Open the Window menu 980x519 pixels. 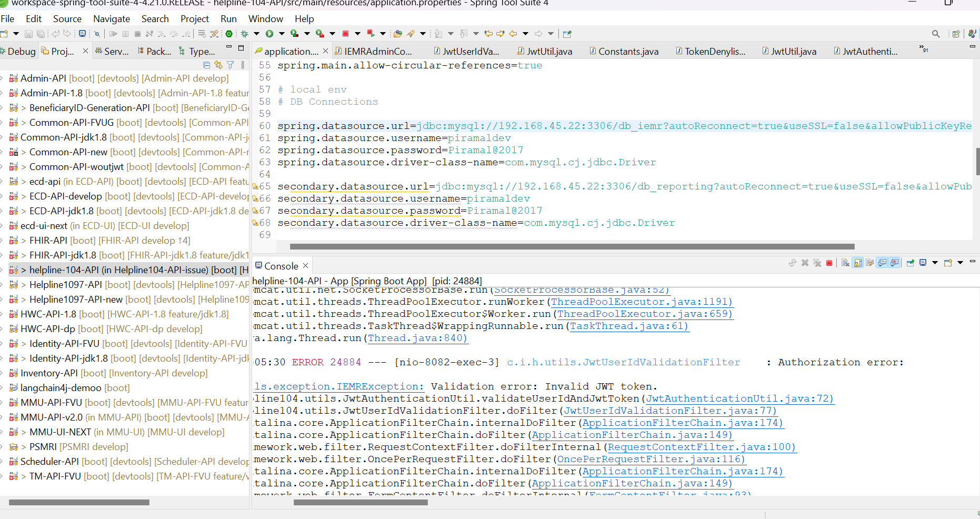266,19
